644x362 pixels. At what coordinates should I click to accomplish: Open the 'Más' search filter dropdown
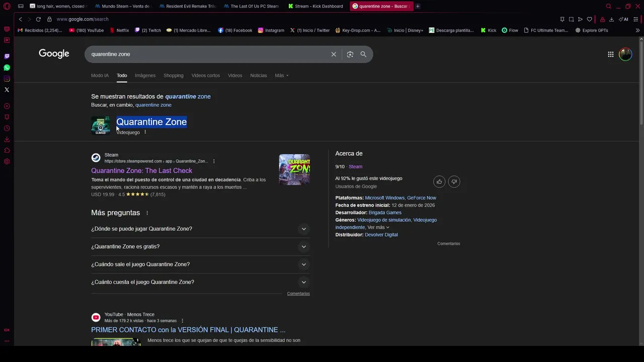(x=281, y=75)
